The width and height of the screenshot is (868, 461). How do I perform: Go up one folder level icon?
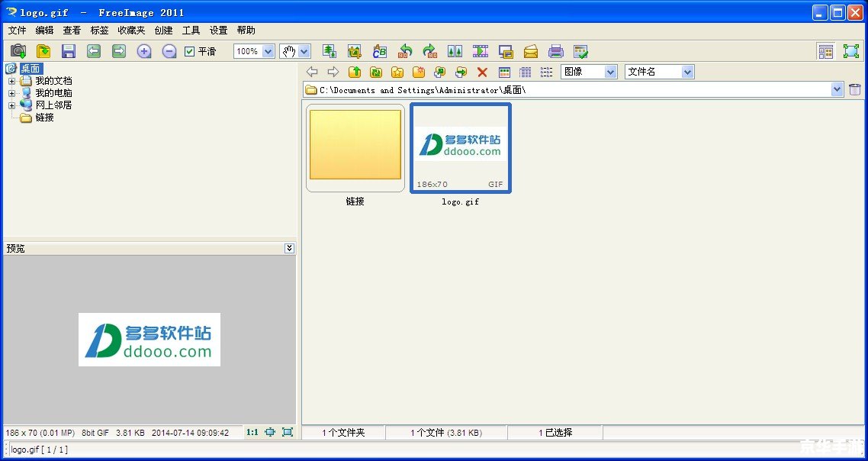tap(354, 72)
